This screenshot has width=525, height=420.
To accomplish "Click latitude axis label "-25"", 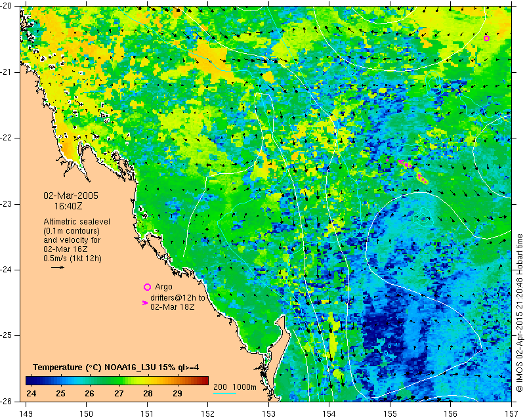I will tap(7, 335).
